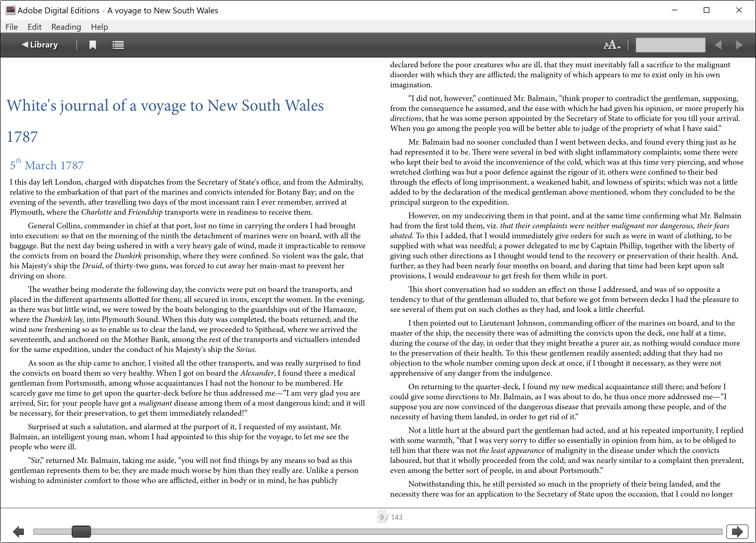The width and height of the screenshot is (756, 543).
Task: Click the search back arrow
Action: pyautogui.click(x=719, y=45)
